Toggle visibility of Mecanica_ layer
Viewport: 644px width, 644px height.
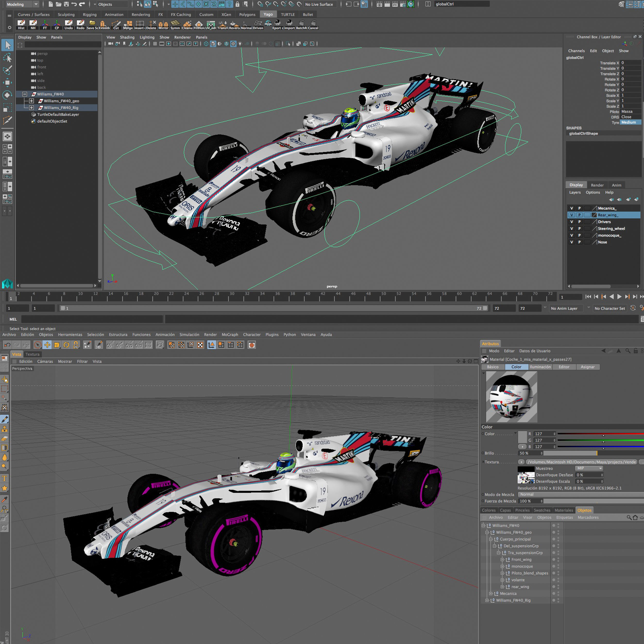[572, 208]
